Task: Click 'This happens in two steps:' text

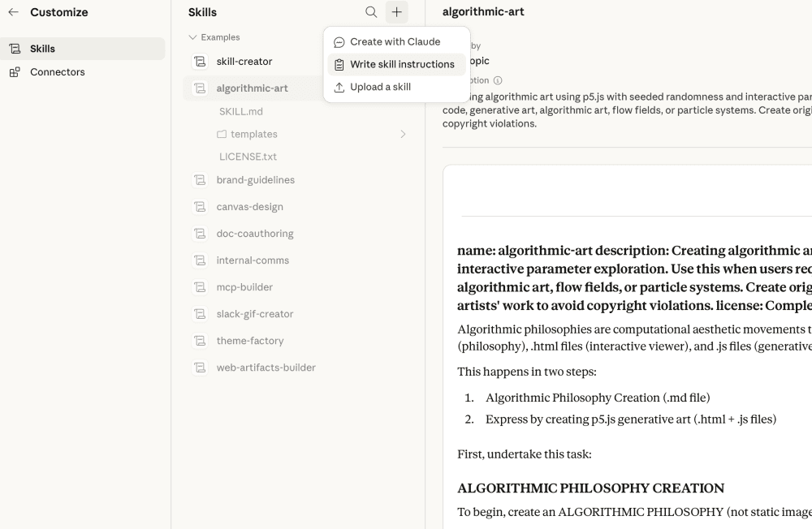Action: pyautogui.click(x=527, y=372)
